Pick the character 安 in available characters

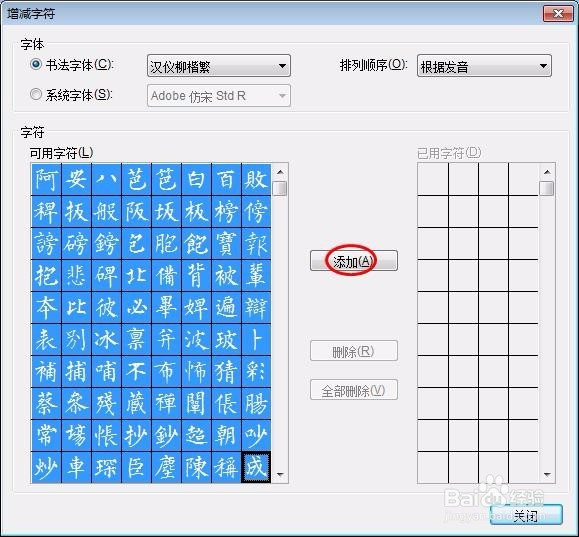pos(76,179)
